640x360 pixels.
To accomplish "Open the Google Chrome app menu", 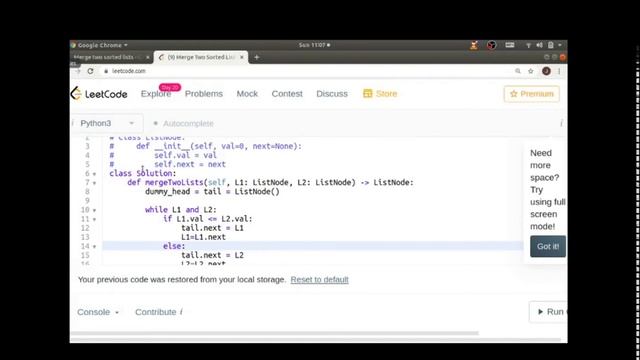I will 99,45.
